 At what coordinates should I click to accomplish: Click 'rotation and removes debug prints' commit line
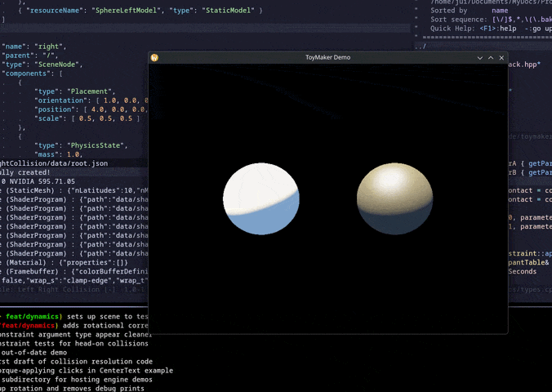(72, 389)
